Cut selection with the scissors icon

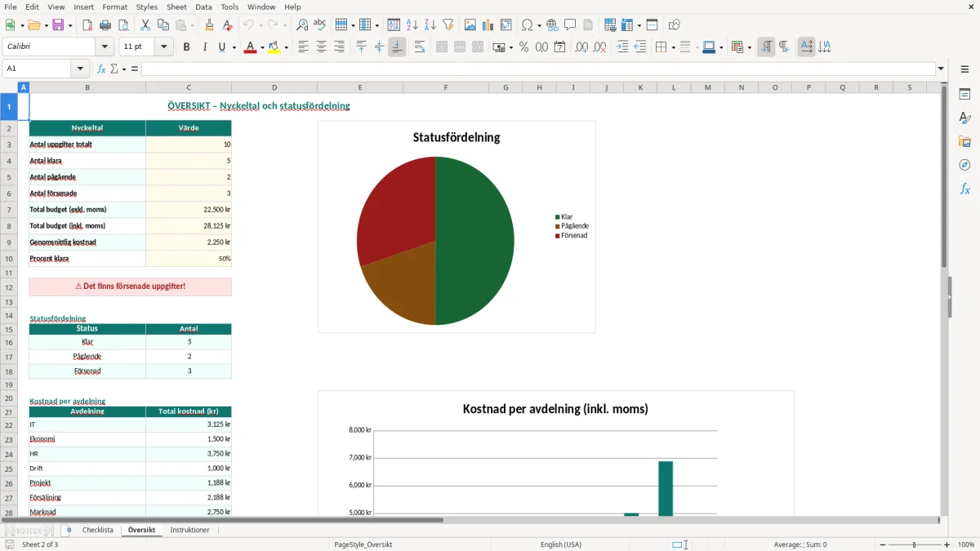(x=145, y=25)
